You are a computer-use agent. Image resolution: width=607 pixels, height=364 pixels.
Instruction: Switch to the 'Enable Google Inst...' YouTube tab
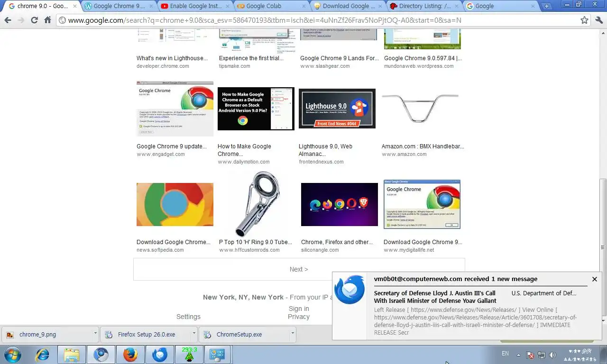coord(195,6)
